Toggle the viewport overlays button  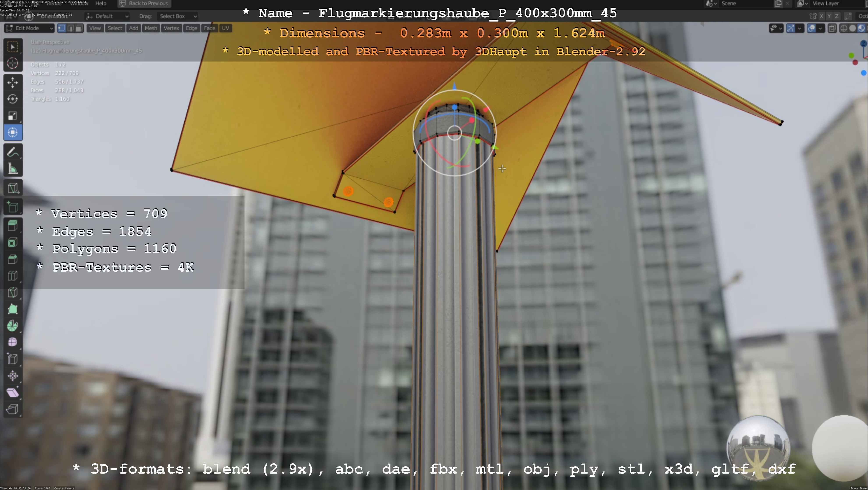(x=811, y=28)
